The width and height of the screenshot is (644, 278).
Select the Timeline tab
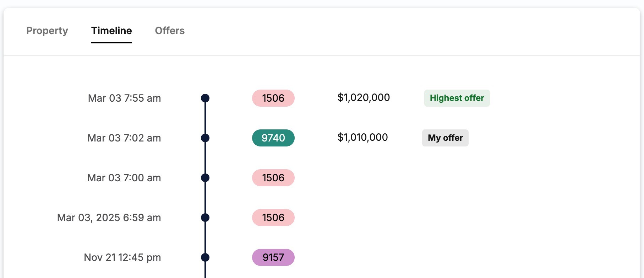tap(111, 31)
